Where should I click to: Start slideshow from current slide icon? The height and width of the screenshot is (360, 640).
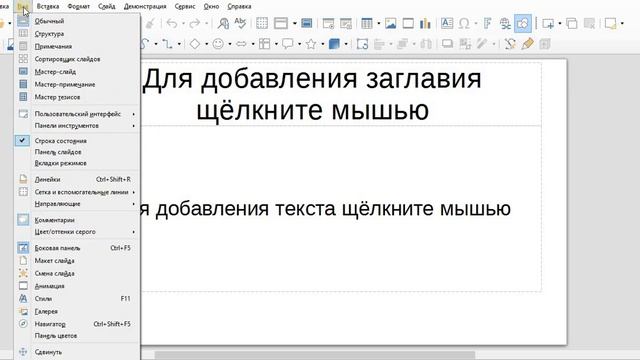(x=346, y=24)
